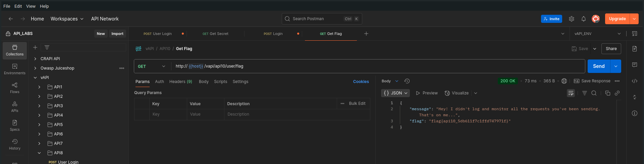
Task: Open the View menu
Action: click(31, 6)
